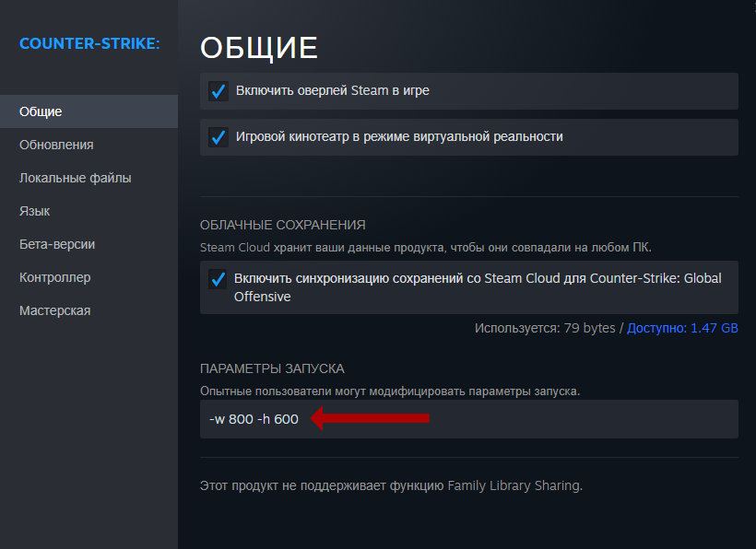Click the 'Используется: 79 bytes' usage text
The height and width of the screenshot is (549, 756).
click(x=545, y=328)
